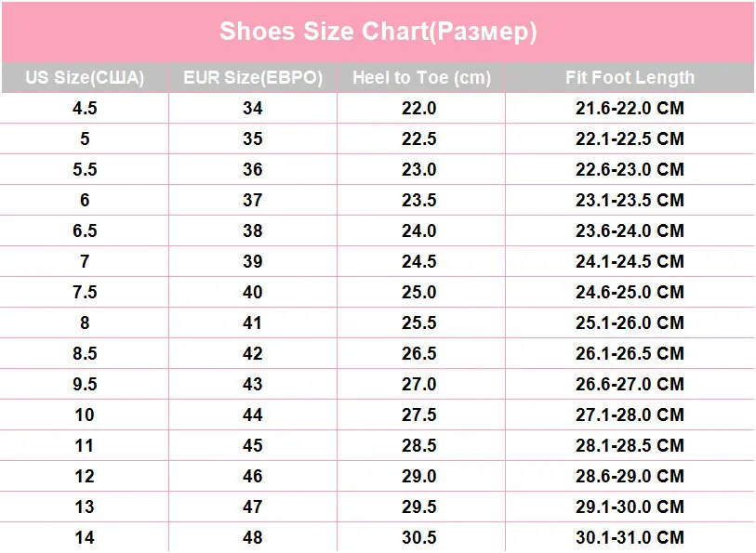Select the US size 8.5 cell
Screen dimensions: 756x553
(85, 353)
